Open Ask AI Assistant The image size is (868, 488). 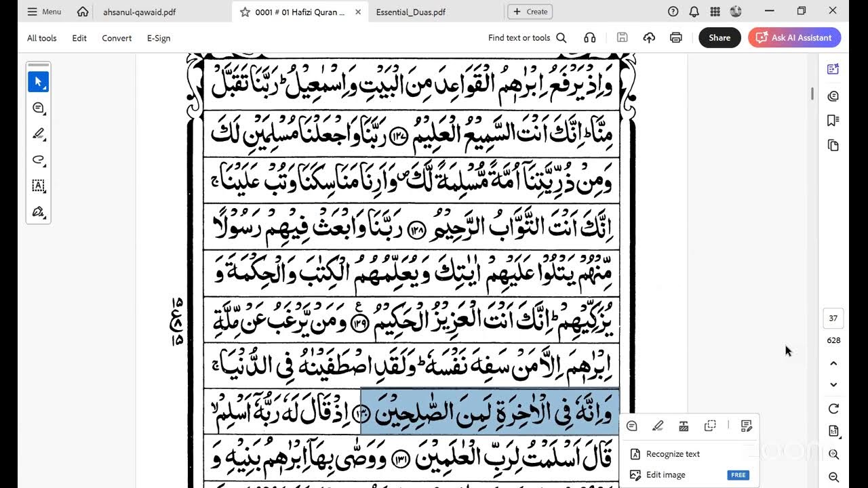click(795, 38)
